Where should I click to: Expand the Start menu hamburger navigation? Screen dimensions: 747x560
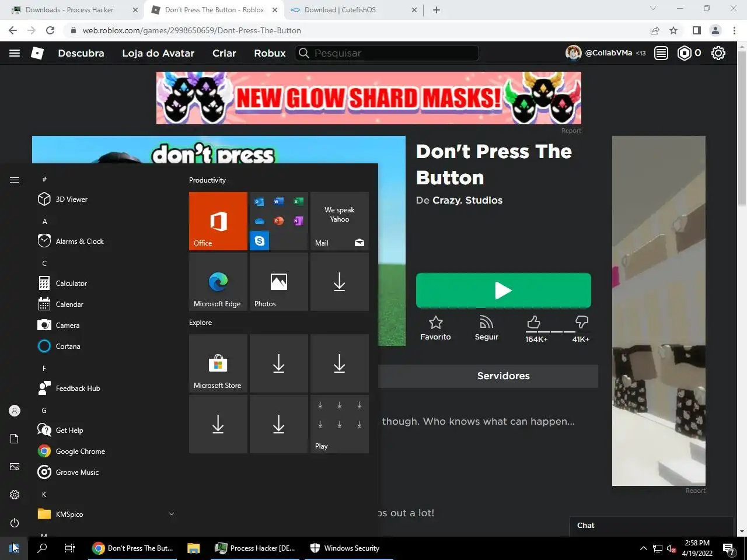tap(15, 180)
